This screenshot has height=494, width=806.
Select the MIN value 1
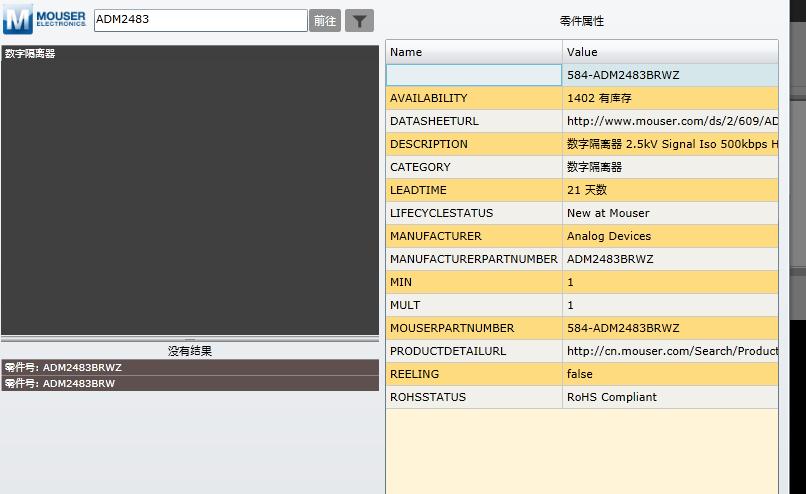coord(670,282)
